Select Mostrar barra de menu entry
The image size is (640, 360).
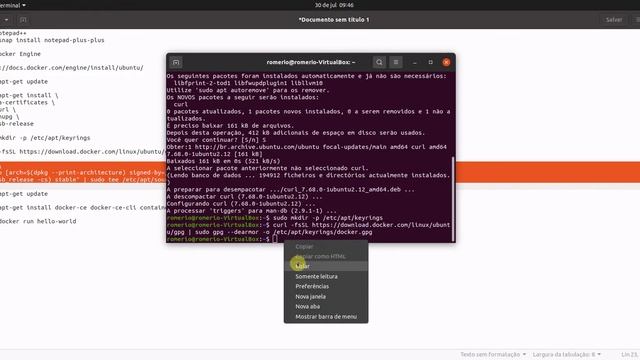[x=326, y=317]
